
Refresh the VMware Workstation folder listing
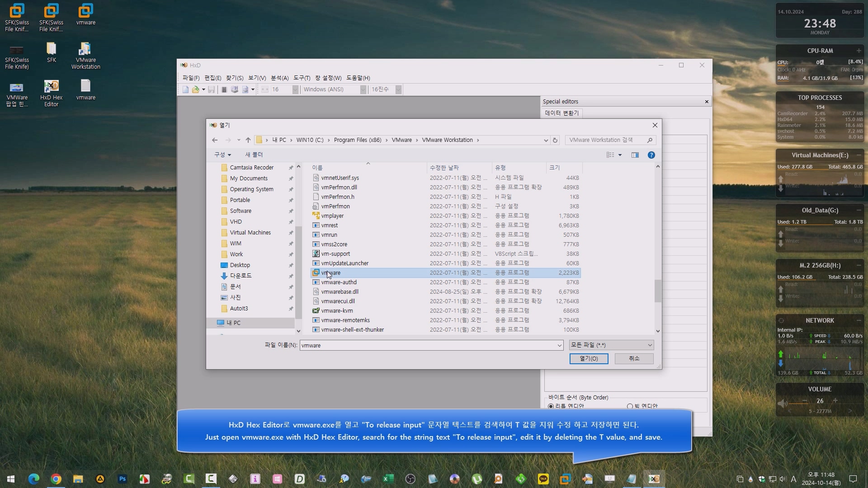coord(555,140)
